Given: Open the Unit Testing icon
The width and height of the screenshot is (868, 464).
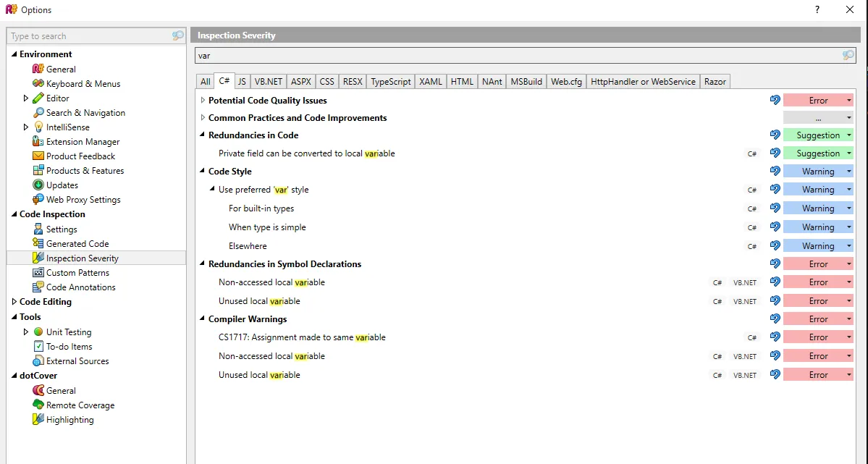Looking at the screenshot, I should click(x=38, y=332).
